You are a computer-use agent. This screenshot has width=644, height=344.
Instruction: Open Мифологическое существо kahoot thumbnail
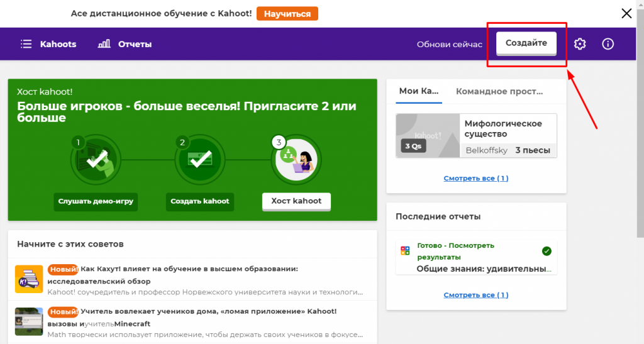[x=428, y=136]
